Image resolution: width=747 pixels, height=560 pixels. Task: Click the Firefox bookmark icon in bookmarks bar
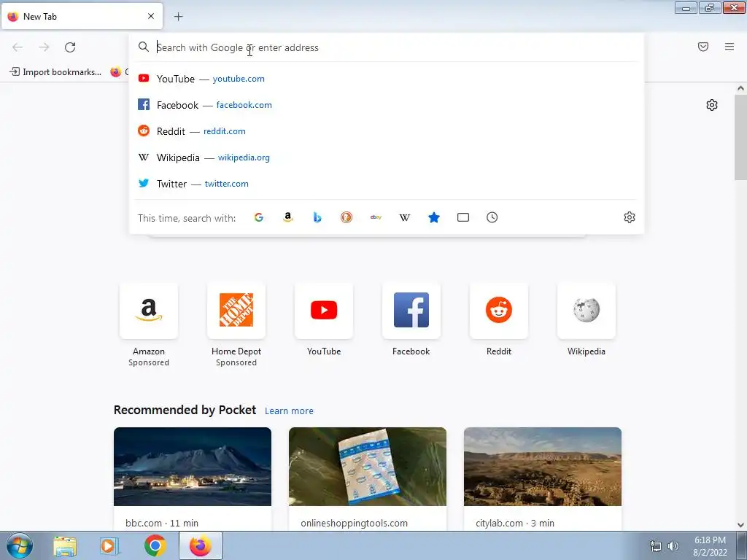116,72
